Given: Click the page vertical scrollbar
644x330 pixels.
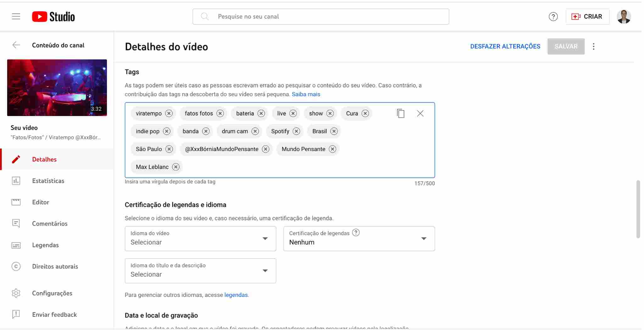Looking at the screenshot, I should (638, 209).
